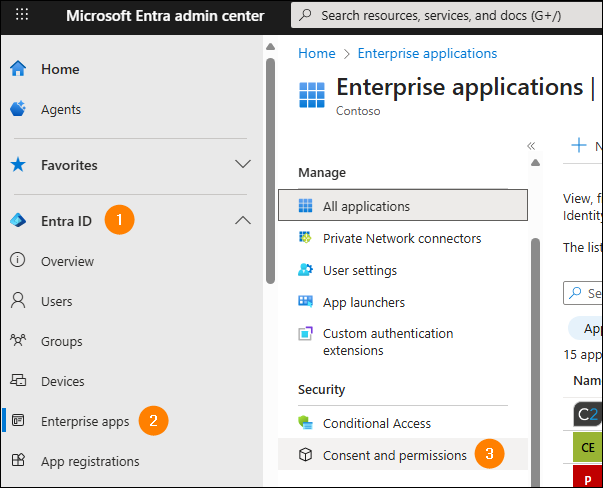The image size is (603, 488).
Task: Open Private Network connectors
Action: coord(401,238)
